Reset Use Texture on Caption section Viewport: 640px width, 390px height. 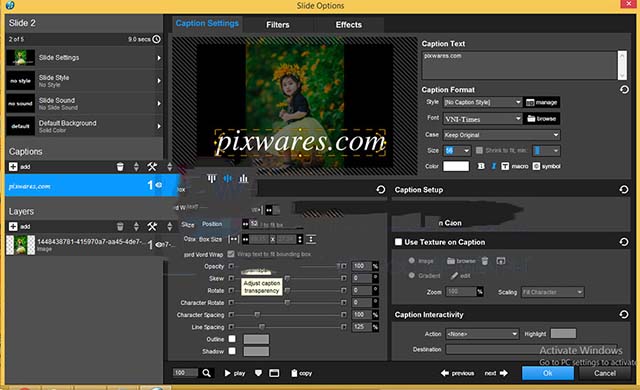[x=624, y=242]
